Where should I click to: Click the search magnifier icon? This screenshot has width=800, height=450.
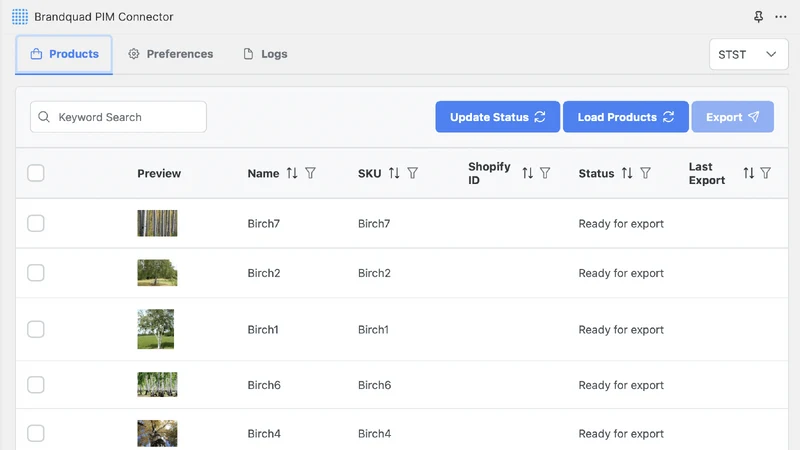(x=44, y=117)
